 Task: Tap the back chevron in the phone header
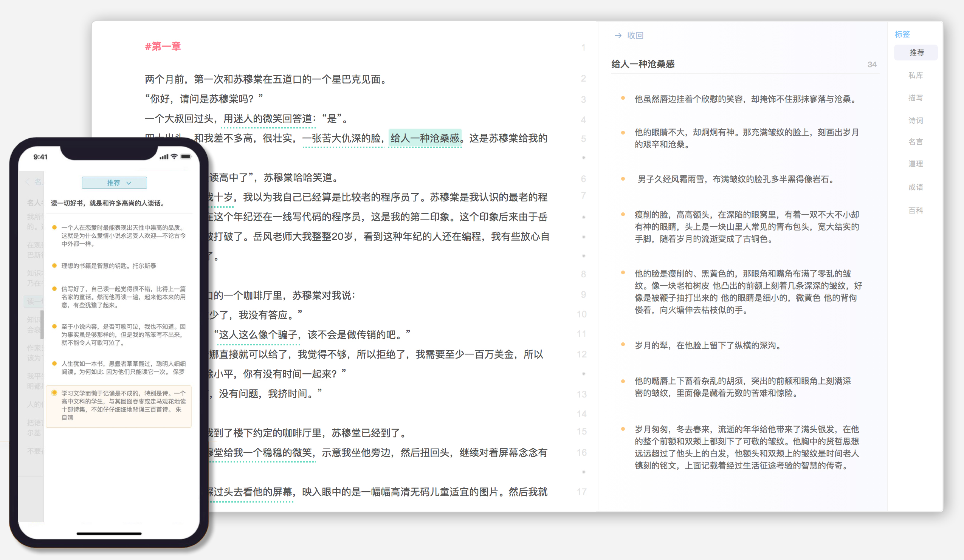[28, 182]
